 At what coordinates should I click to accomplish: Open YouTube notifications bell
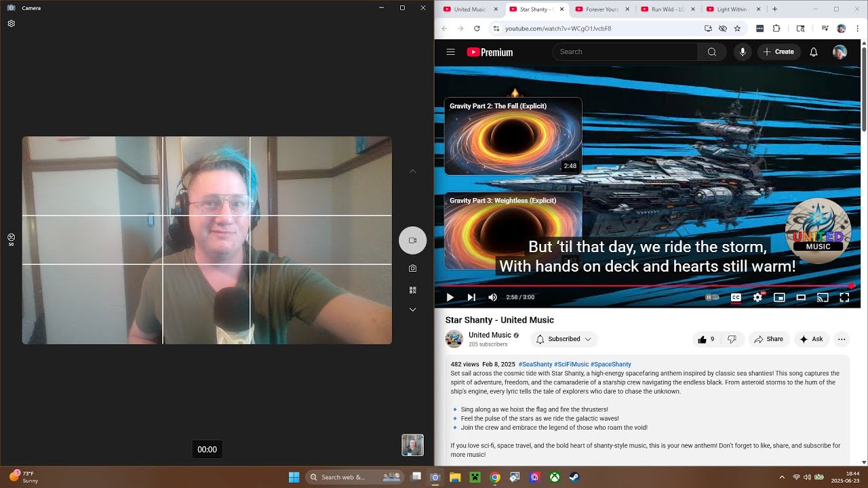point(814,52)
